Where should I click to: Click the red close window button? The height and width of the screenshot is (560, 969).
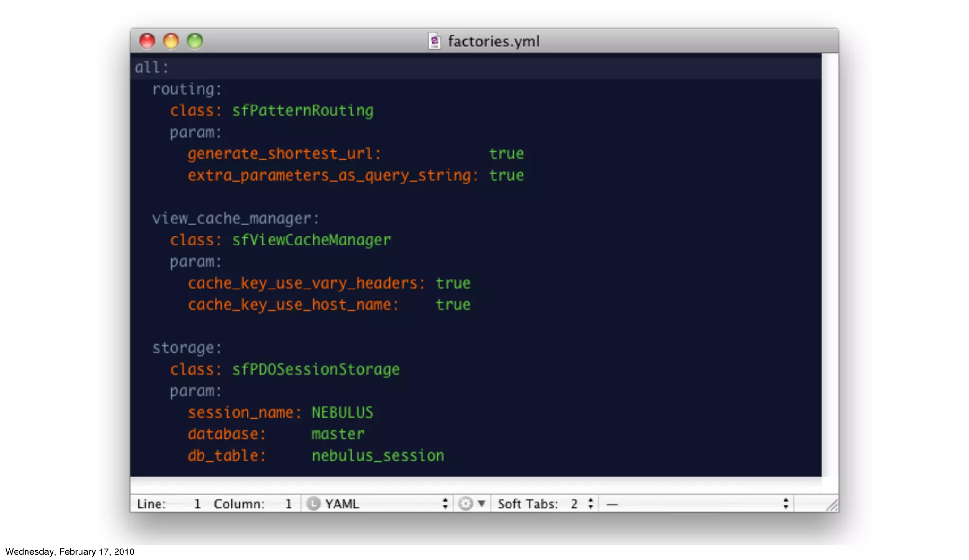(147, 41)
